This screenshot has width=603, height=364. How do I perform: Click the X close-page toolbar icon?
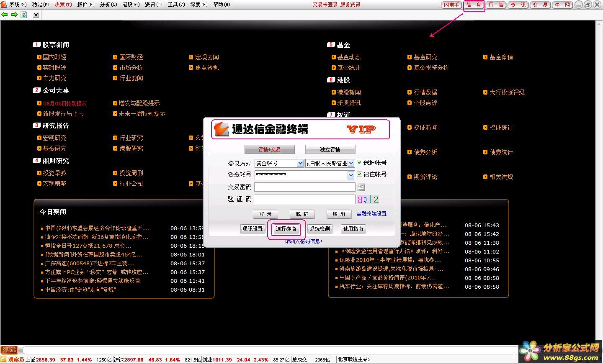coord(36,15)
